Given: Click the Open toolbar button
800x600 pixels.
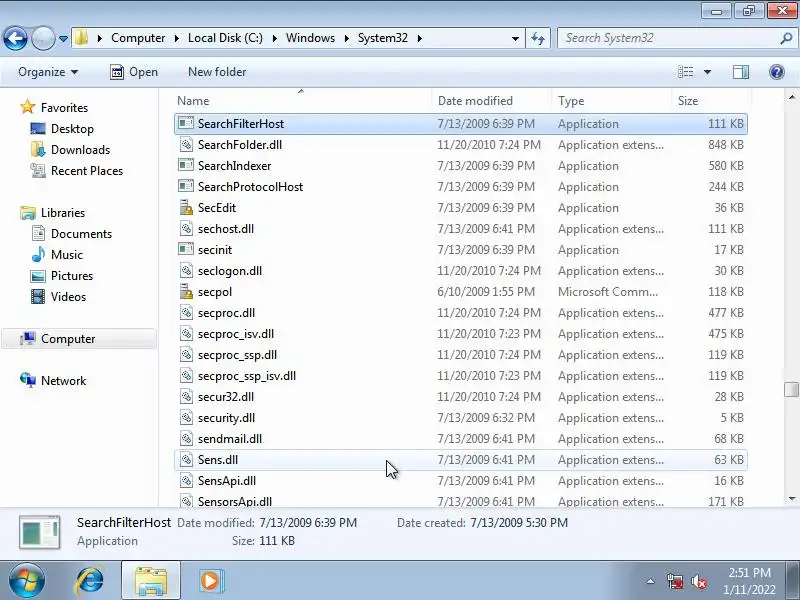Looking at the screenshot, I should pyautogui.click(x=134, y=72).
